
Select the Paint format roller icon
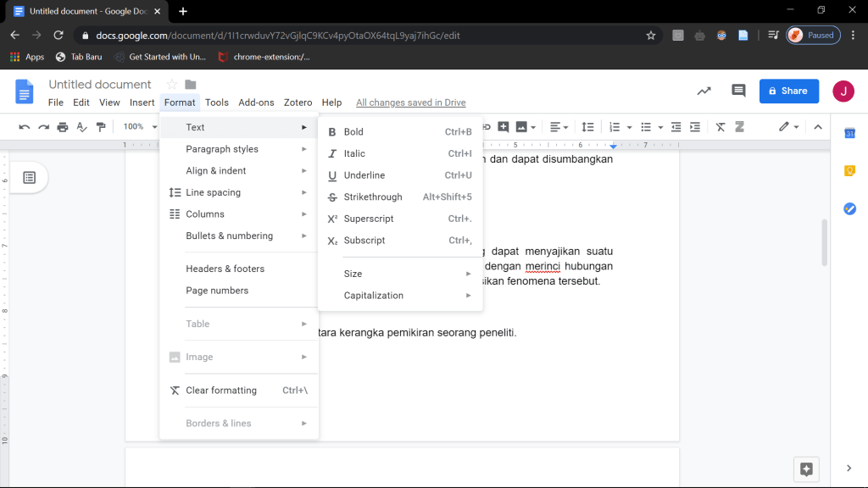point(101,127)
